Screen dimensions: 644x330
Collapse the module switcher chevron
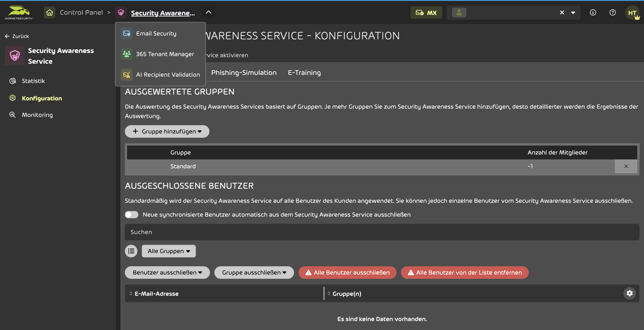tap(209, 12)
